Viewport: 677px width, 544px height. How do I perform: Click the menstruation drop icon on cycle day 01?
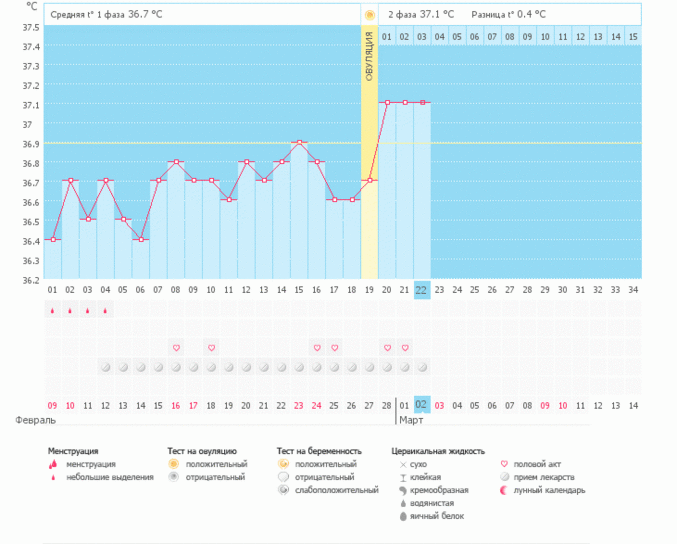point(52,311)
